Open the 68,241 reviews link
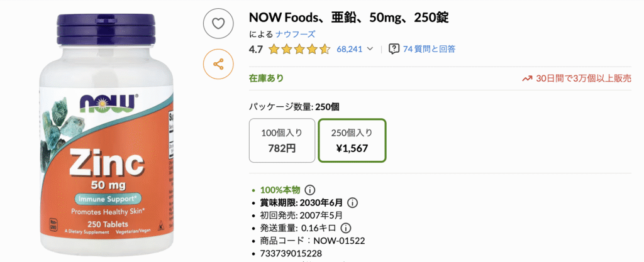This screenshot has height=262, width=644. click(349, 48)
